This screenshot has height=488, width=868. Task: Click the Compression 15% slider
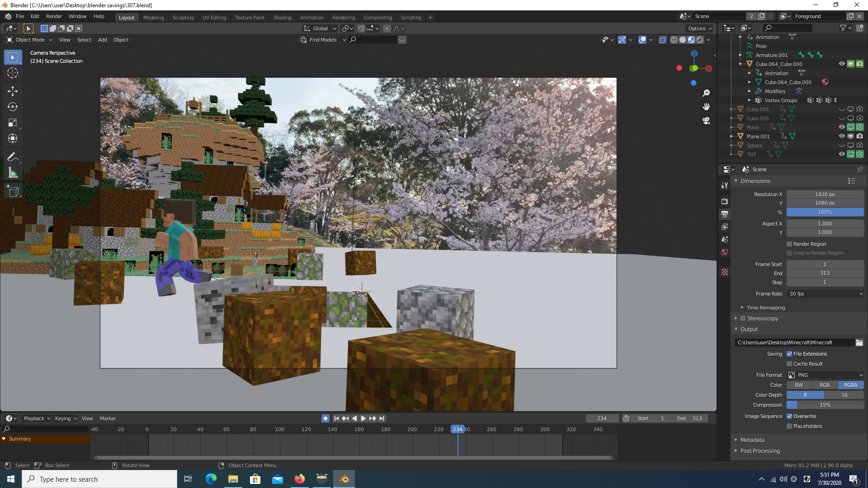pyautogui.click(x=825, y=405)
